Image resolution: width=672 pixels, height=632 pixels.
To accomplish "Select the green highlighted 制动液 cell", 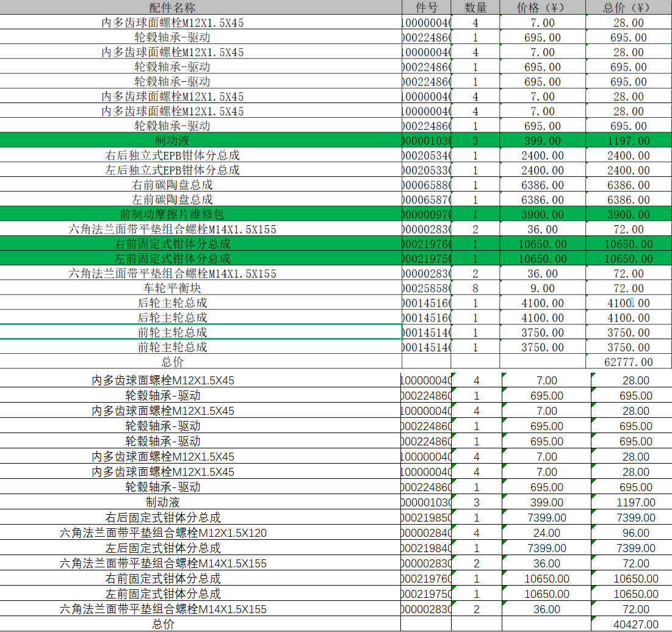I will 172,141.
